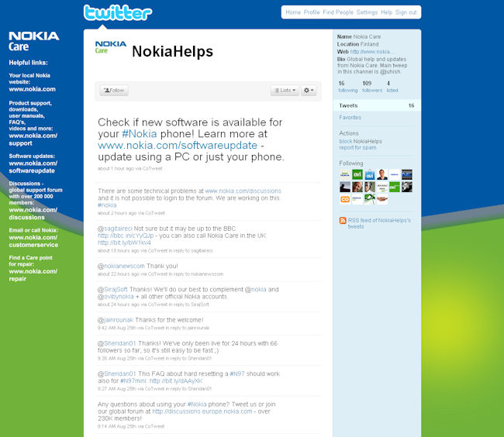504x437 pixels.
Task: Click 'about 1 hour ago' timestamp
Action: coord(115,169)
